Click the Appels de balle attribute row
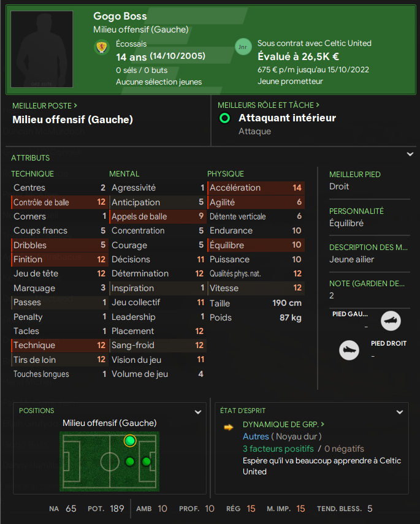The width and height of the screenshot is (420, 524). [x=158, y=216]
